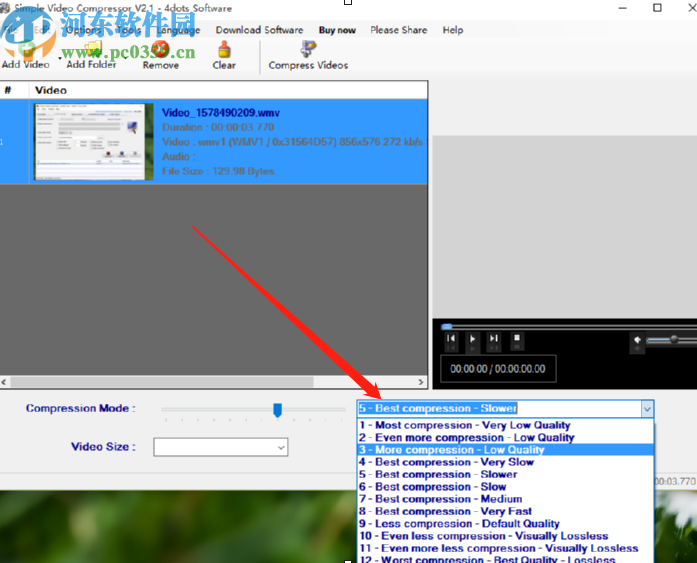
Task: Open the Download Software menu
Action: click(259, 30)
